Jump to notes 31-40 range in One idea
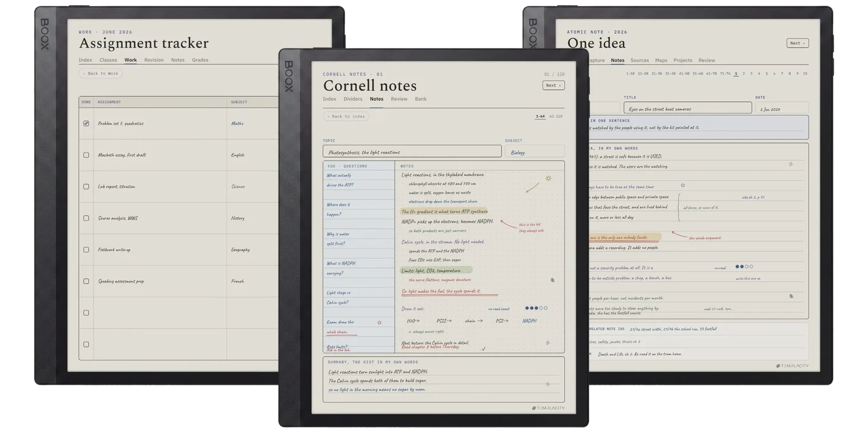The image size is (868, 433). 670,74
